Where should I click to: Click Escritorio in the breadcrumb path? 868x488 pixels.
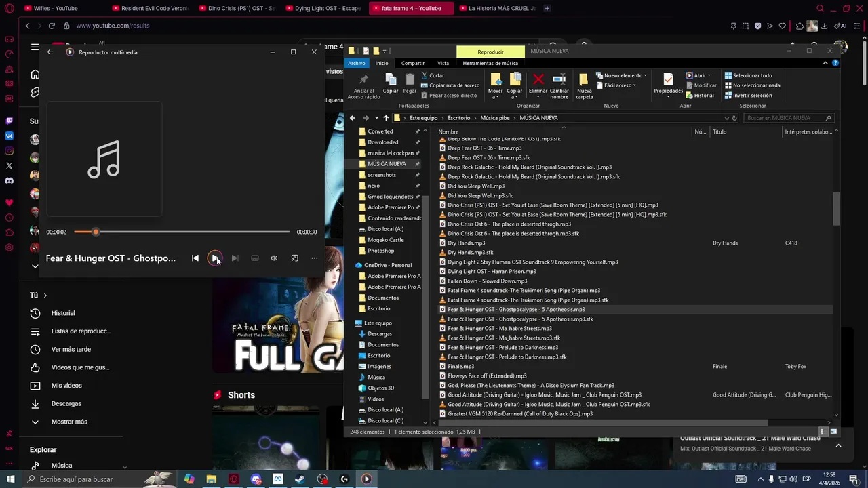coord(459,118)
